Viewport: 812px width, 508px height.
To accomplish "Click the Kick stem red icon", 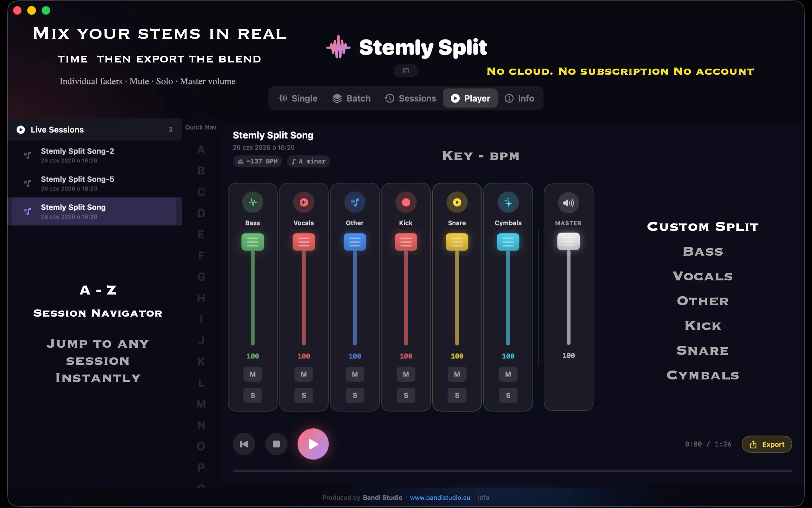I will [406, 202].
